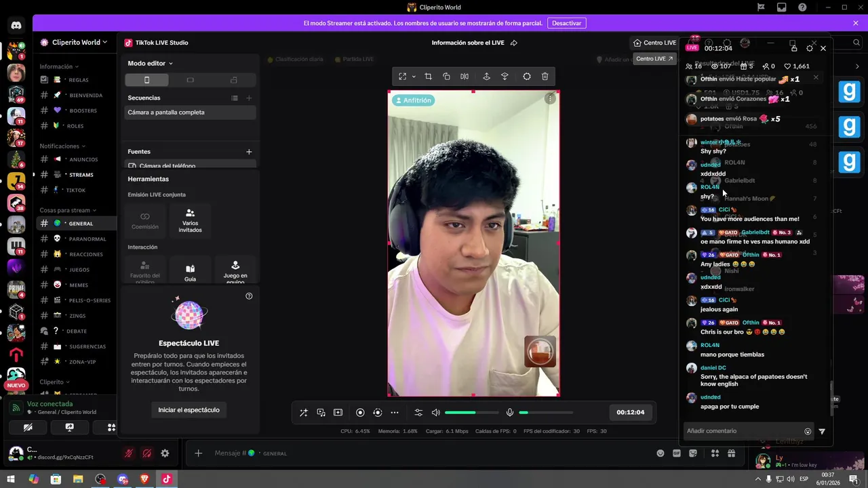Screen dimensions: 868x488
Task: Select the crop tool in the source toolbar
Action: click(428, 77)
